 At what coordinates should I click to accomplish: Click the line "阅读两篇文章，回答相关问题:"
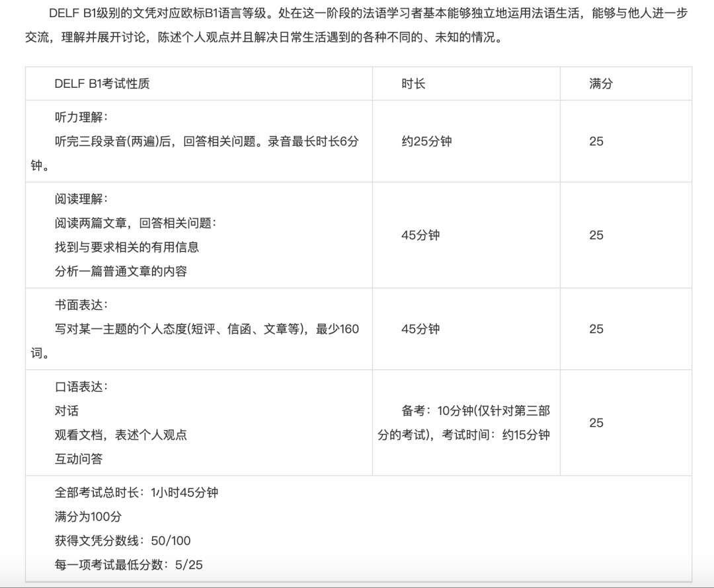[x=136, y=223]
